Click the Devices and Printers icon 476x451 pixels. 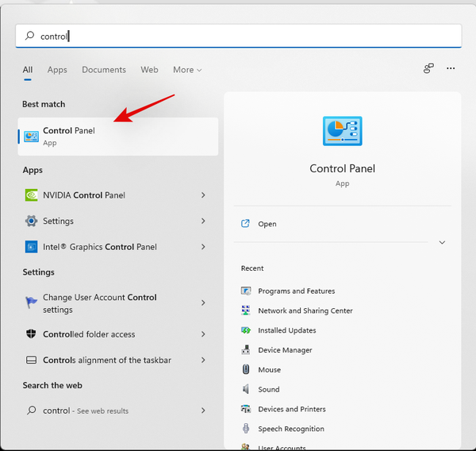coord(246,409)
